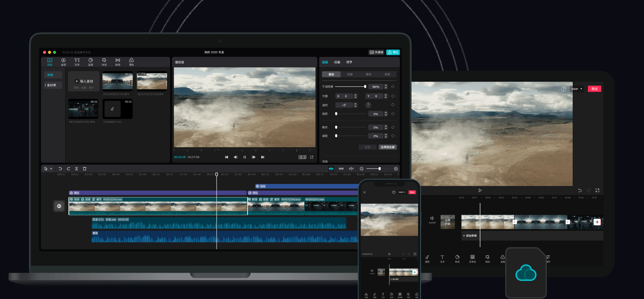Click the 不透明度 opacity slider handle
The image size is (644, 299).
tap(365, 87)
